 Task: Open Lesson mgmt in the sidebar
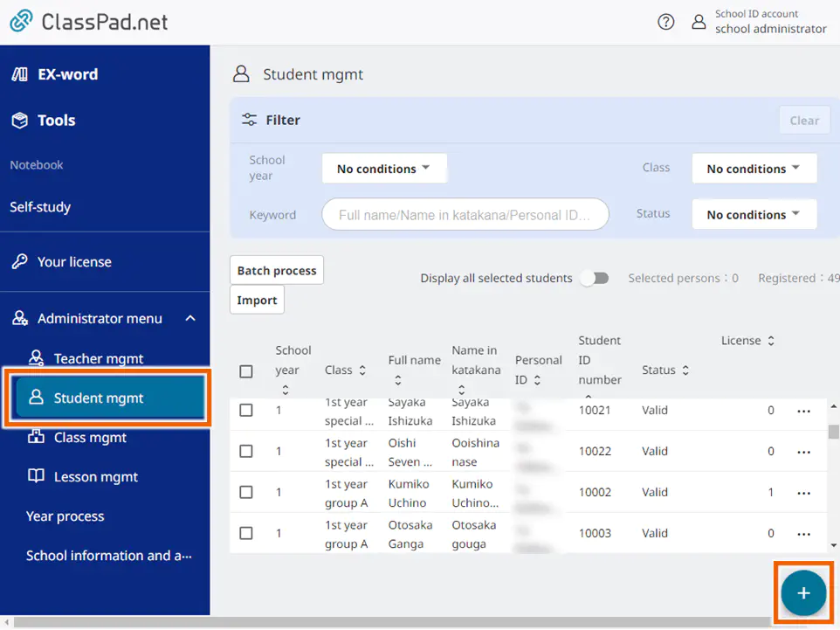click(x=96, y=477)
